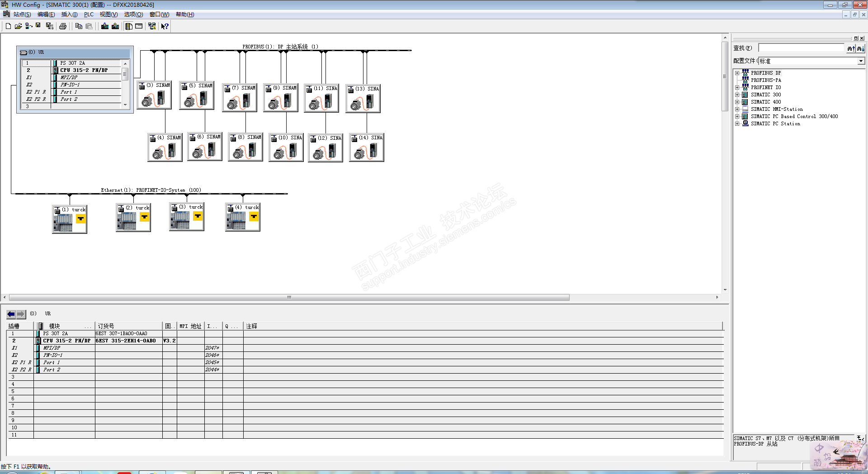Click the vertical scrollbar of the station view
The image size is (868, 474).
725,76
